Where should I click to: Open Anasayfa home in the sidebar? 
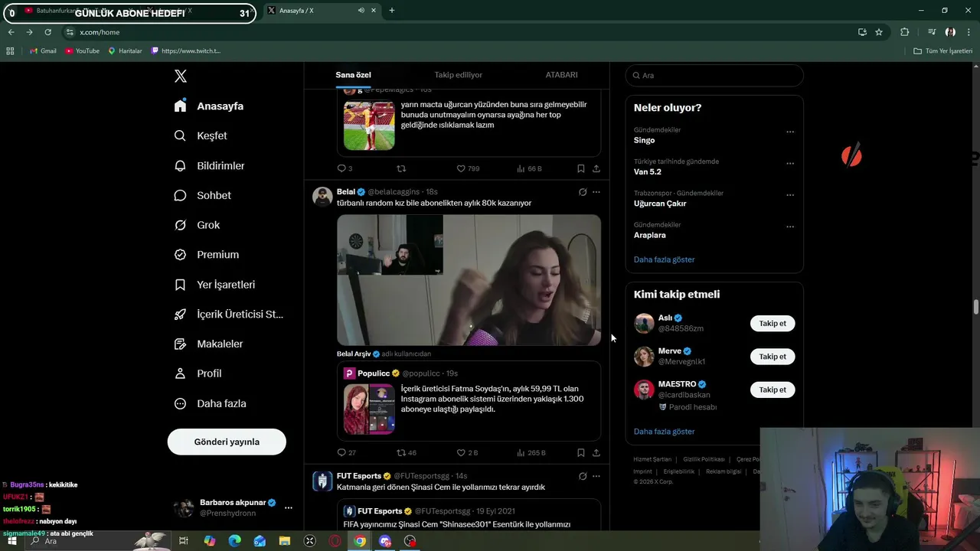pos(209,106)
